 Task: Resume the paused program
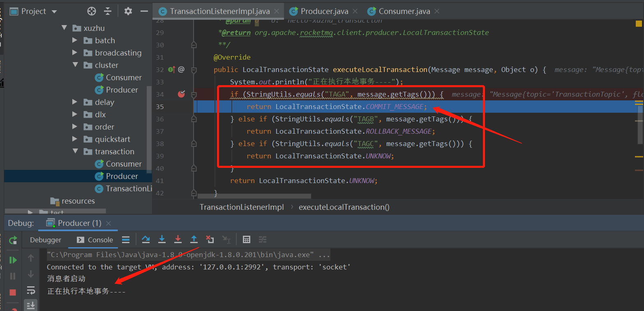[13, 260]
